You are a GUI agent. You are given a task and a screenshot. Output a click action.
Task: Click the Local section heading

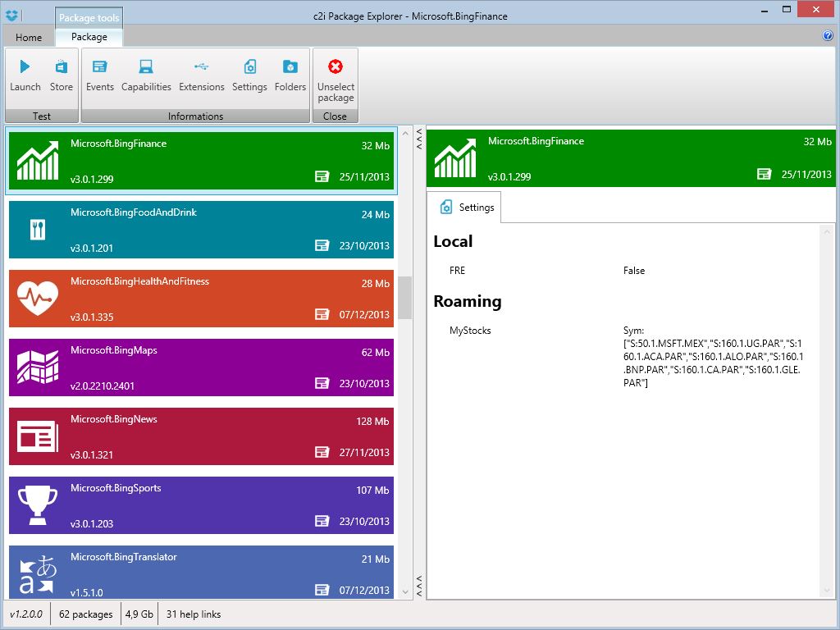453,241
